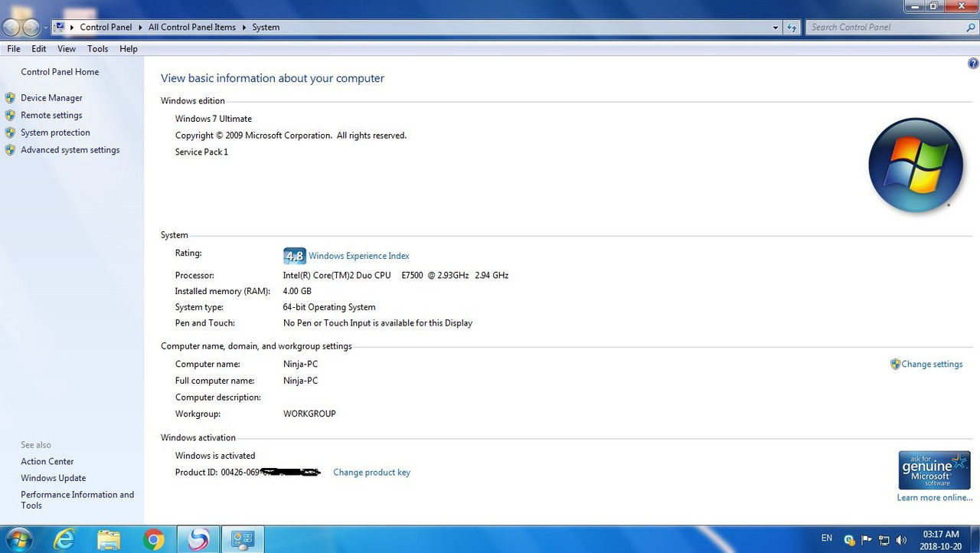Image resolution: width=980 pixels, height=553 pixels.
Task: Click the Change settings shield icon
Action: pos(895,365)
